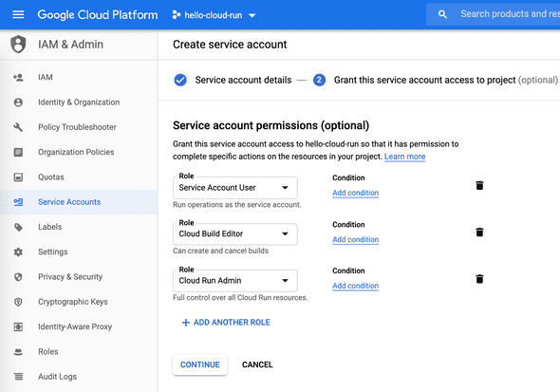Click the Settings gear icon
The height and width of the screenshot is (392, 560).
(18, 252)
